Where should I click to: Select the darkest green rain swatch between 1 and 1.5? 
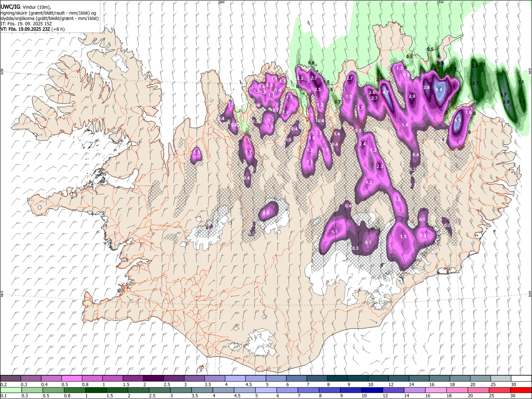96,390
